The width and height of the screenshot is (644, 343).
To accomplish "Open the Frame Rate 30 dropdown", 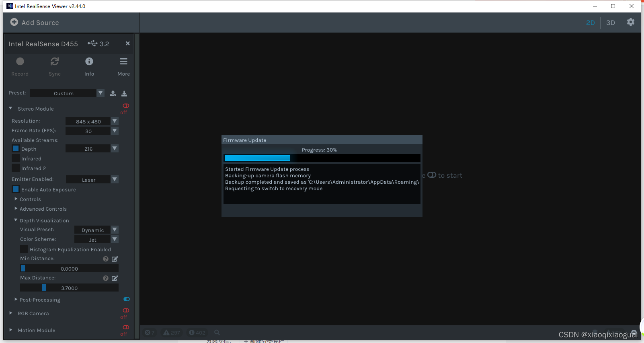I will tap(92, 131).
